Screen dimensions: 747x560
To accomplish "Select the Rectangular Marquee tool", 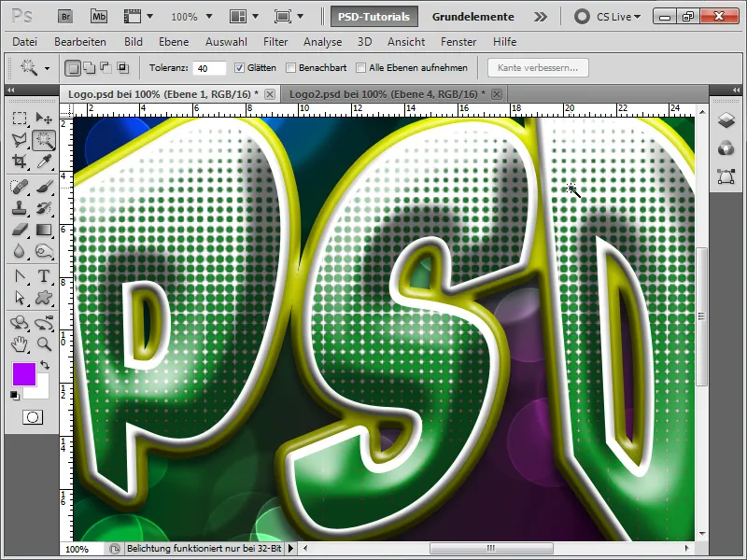I will (x=19, y=118).
